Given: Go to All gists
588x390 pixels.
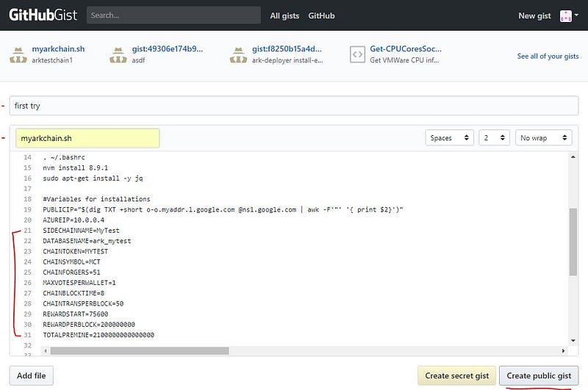Looking at the screenshot, I should pos(284,15).
